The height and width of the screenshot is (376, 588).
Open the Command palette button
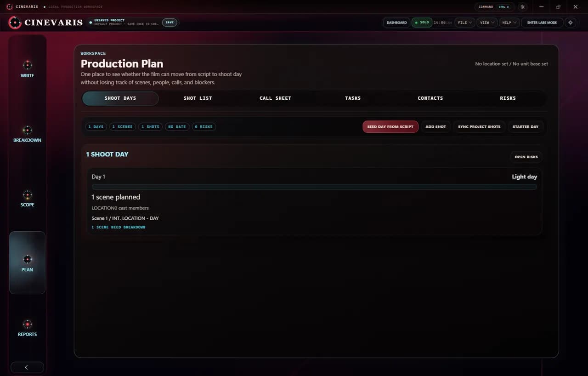[x=494, y=7]
